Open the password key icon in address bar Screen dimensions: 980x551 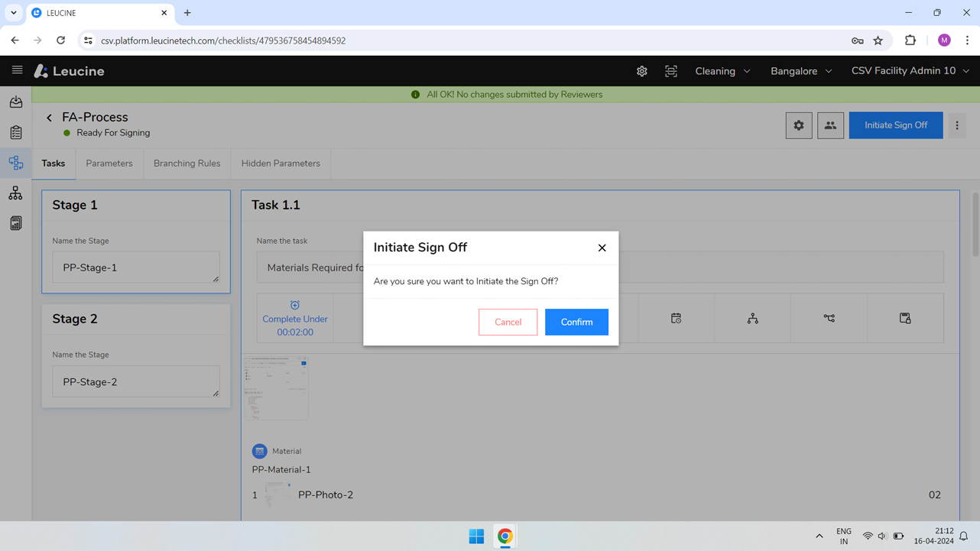(857, 41)
